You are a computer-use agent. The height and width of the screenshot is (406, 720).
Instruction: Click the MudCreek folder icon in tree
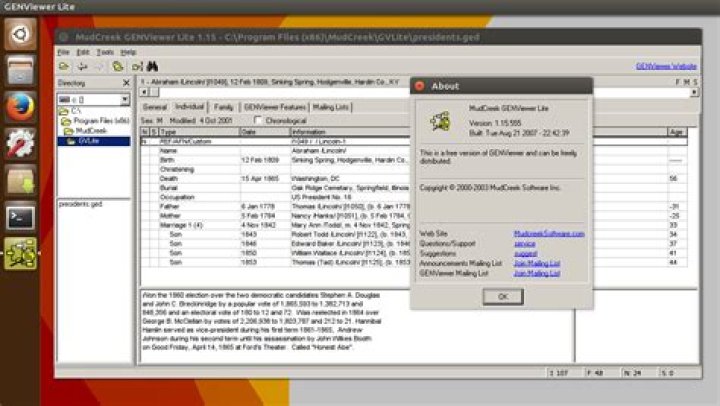[69, 131]
